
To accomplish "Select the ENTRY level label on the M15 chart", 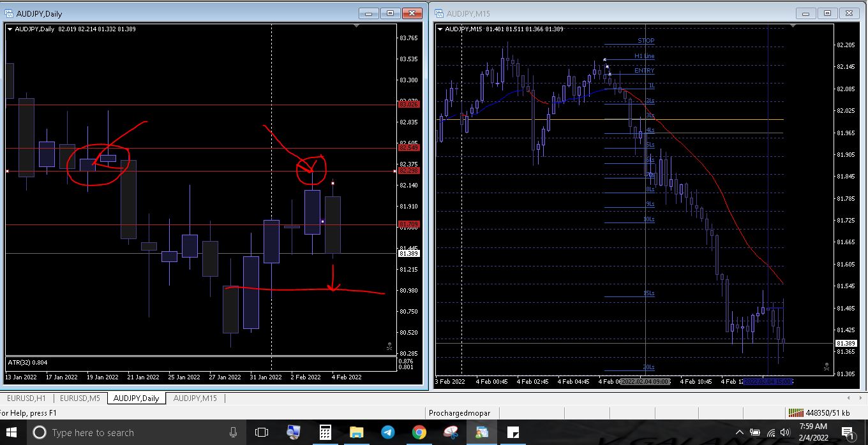I will point(644,71).
